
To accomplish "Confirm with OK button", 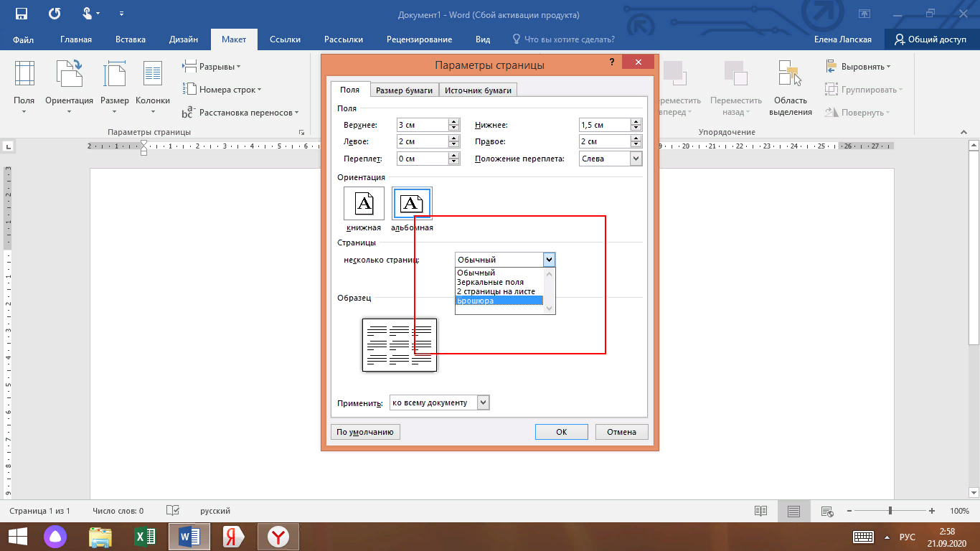I will [562, 432].
